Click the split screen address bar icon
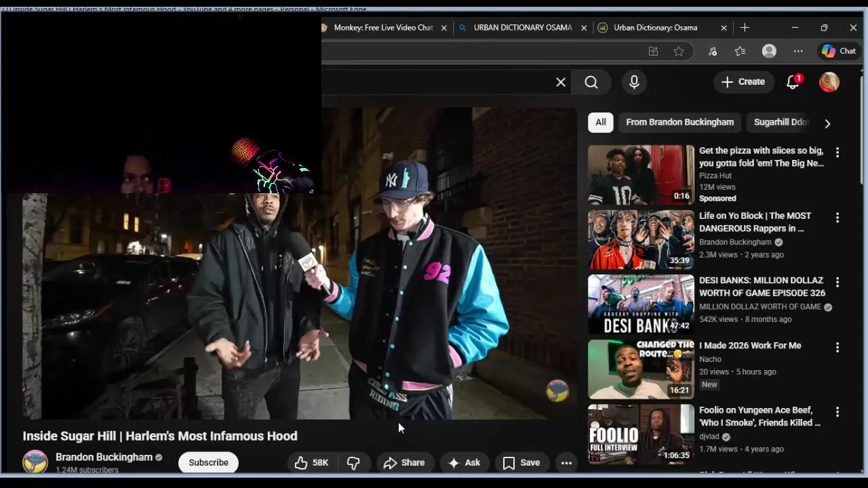The height and width of the screenshot is (488, 868). [653, 51]
